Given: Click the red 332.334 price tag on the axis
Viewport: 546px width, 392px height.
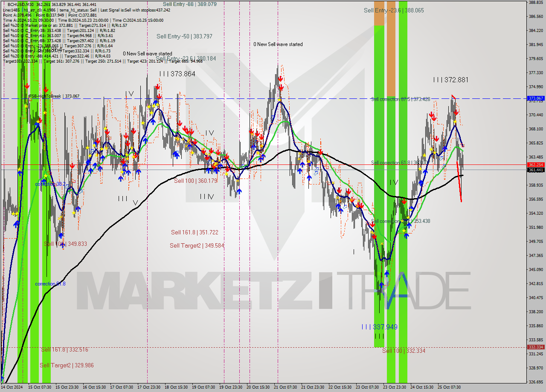Looking at the screenshot, I should 536,347.
